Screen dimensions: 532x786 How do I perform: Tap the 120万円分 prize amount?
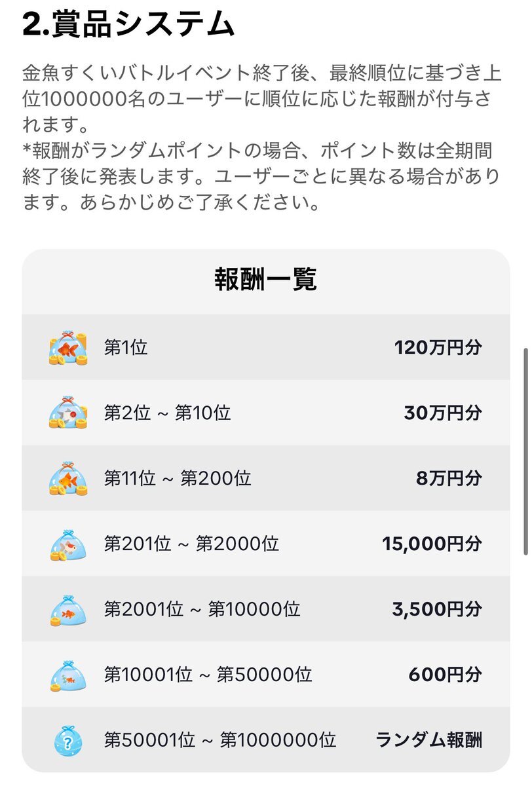[438, 347]
